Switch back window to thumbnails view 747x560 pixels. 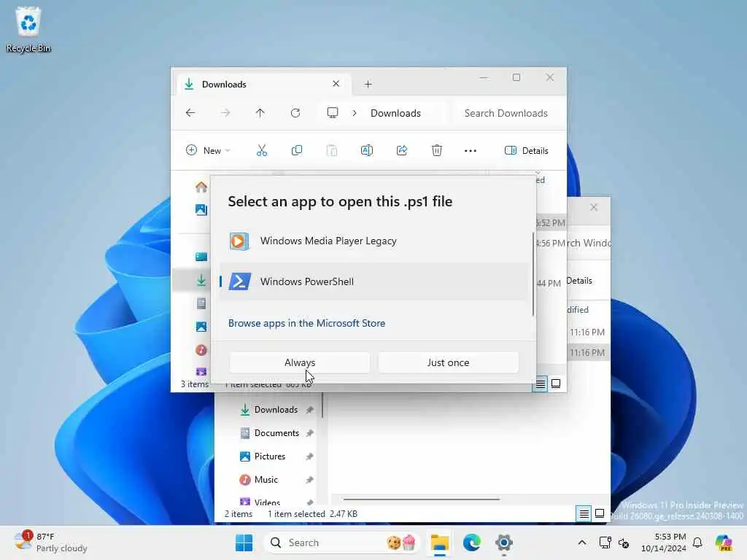coord(600,513)
